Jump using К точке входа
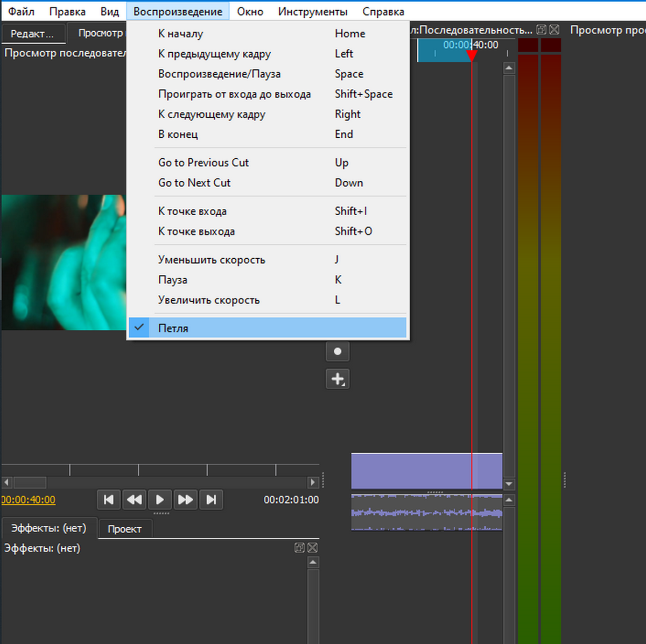Viewport: 646px width, 644px height. coord(268,211)
